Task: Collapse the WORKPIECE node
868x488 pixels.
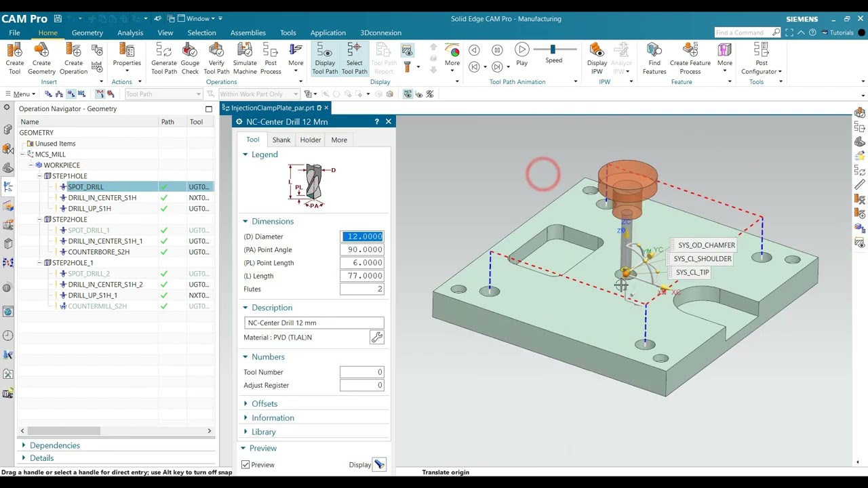Action: [31, 165]
